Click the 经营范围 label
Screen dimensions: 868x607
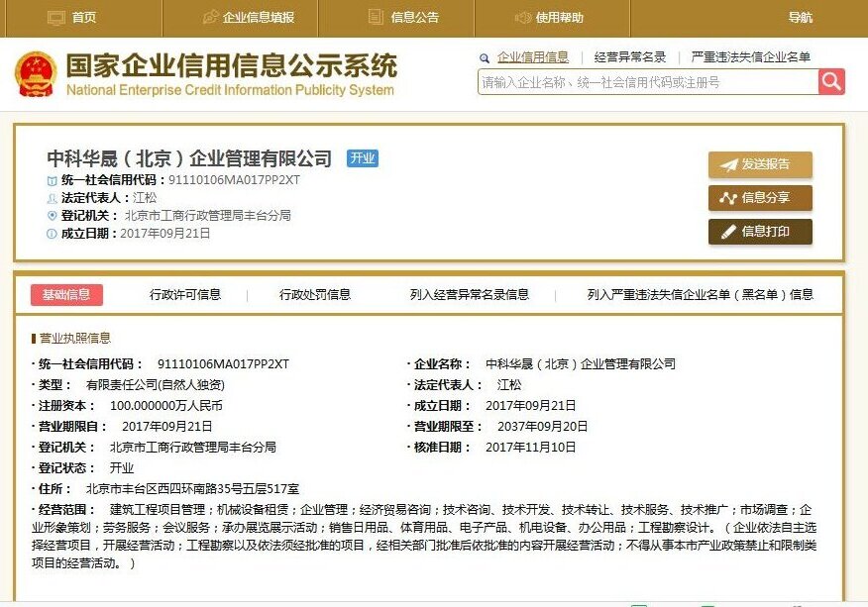pos(65,510)
